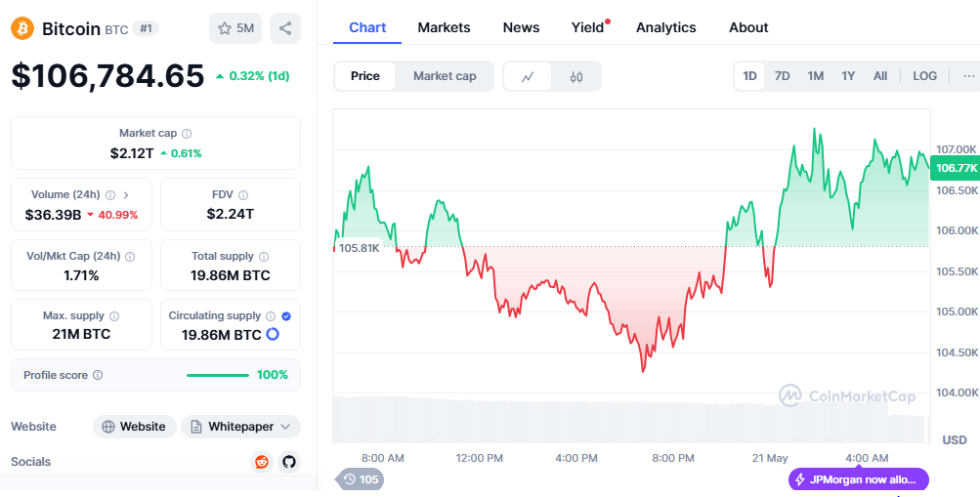This screenshot has width=980, height=497.
Task: Expand the Volume (24h) chevron arrow
Action: coord(126,195)
